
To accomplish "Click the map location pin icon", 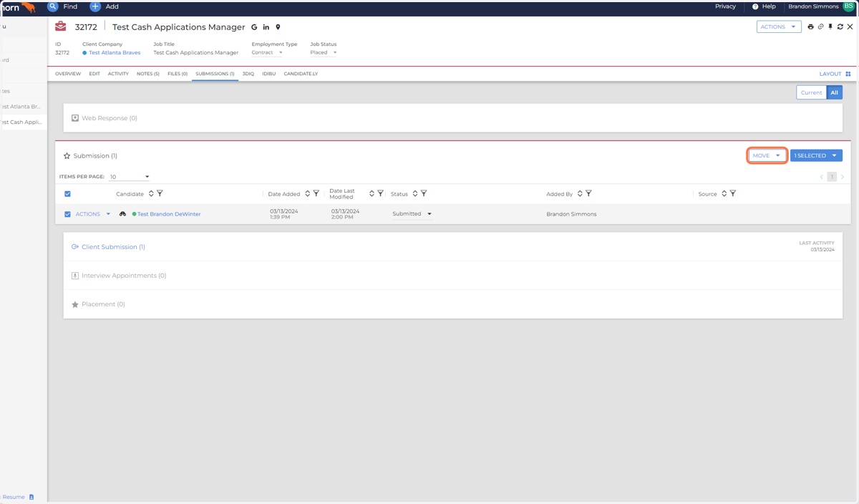I will coord(278,27).
